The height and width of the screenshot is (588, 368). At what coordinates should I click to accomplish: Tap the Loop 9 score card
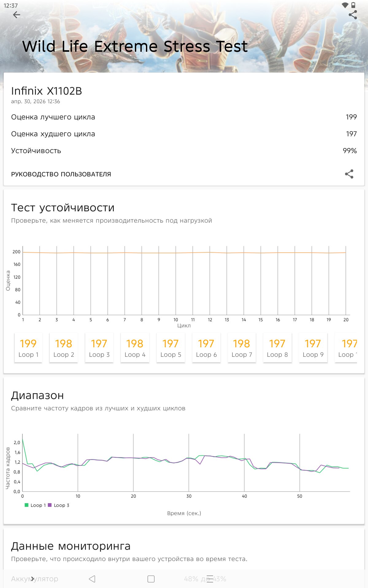[313, 348]
